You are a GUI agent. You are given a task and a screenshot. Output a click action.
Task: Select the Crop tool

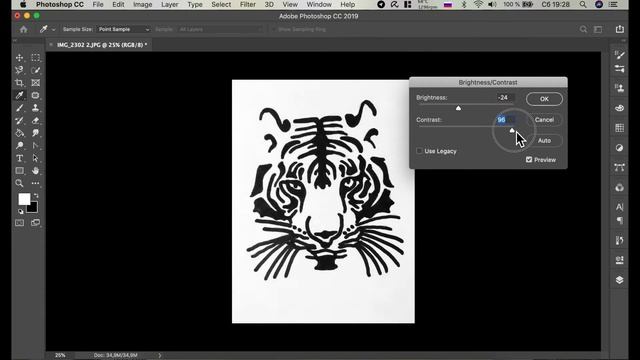(19, 83)
